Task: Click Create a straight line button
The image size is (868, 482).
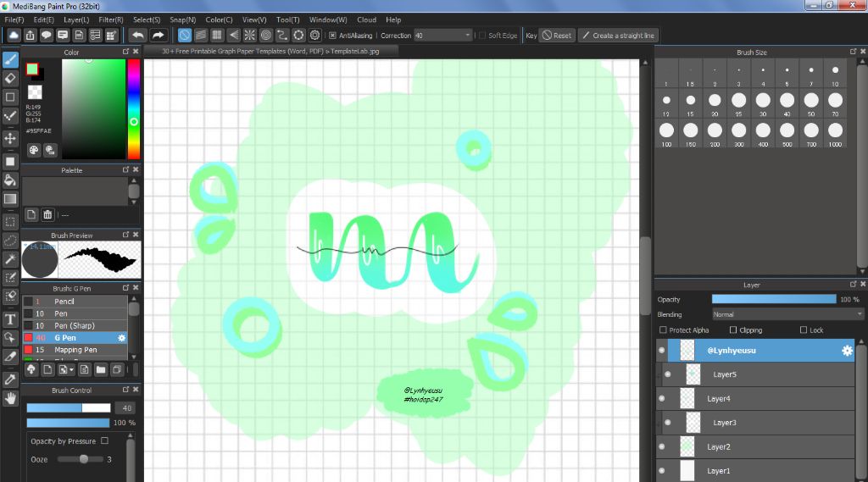Action: click(618, 36)
